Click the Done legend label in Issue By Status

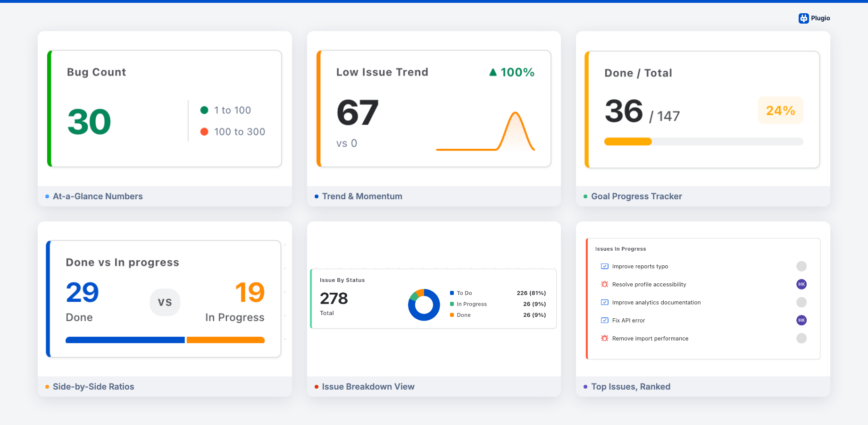pyautogui.click(x=464, y=315)
